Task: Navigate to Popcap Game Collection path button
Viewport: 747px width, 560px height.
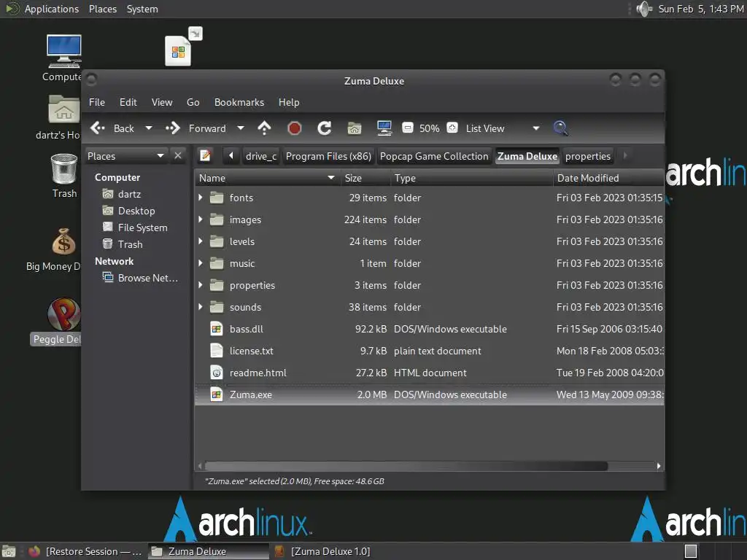Action: pyautogui.click(x=434, y=156)
